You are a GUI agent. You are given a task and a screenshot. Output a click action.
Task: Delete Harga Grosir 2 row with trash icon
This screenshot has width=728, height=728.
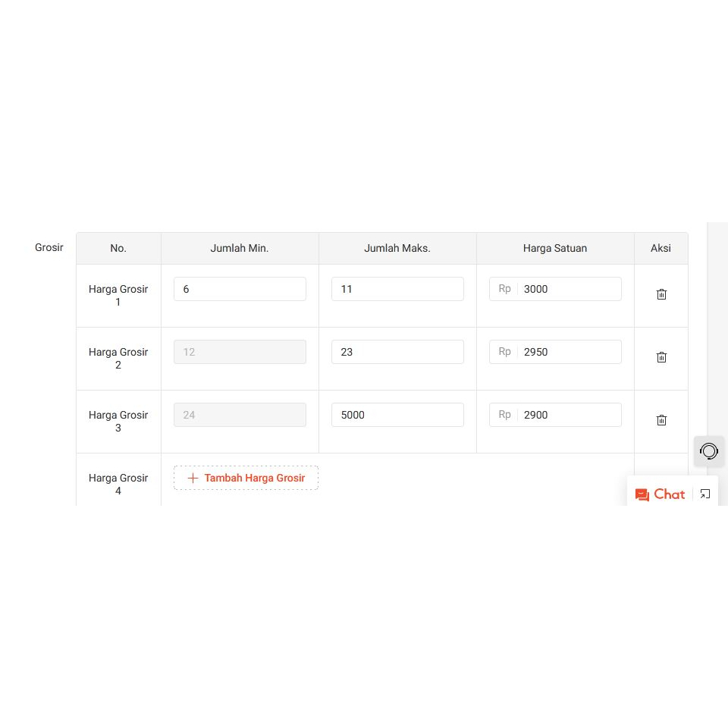(661, 357)
